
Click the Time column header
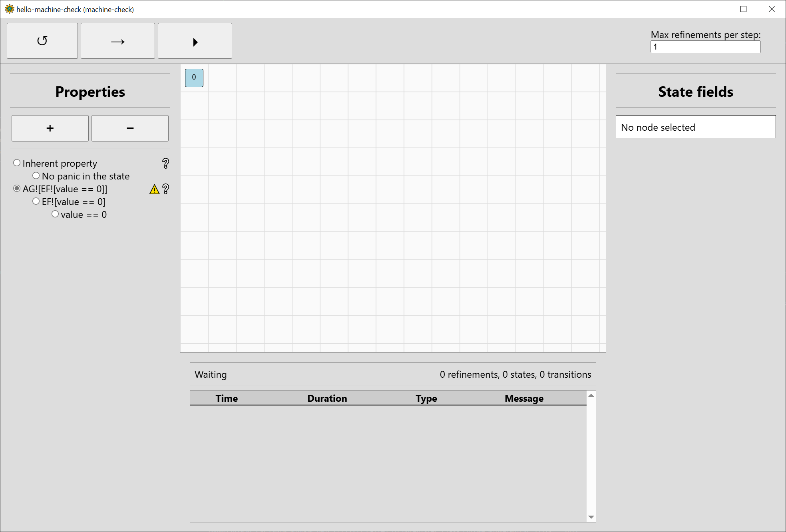(x=227, y=398)
